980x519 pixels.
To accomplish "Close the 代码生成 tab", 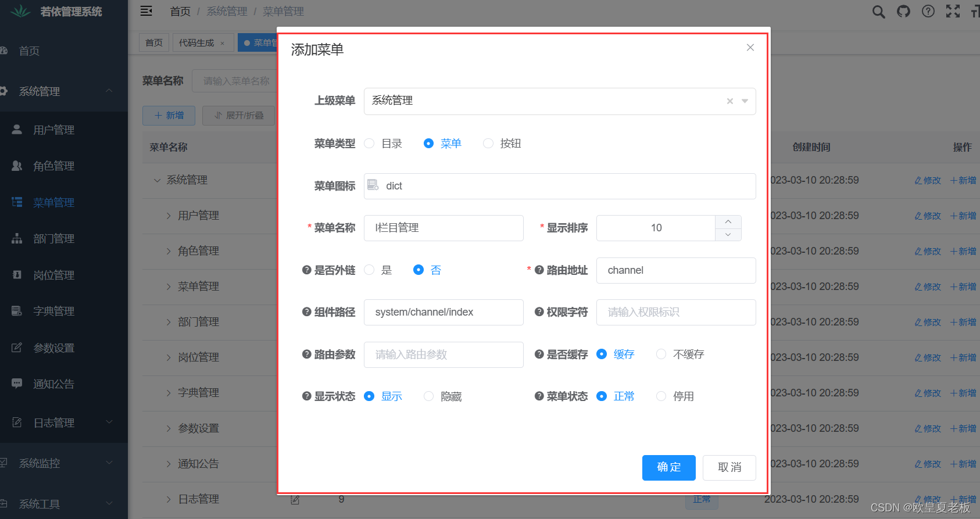I will 222,43.
